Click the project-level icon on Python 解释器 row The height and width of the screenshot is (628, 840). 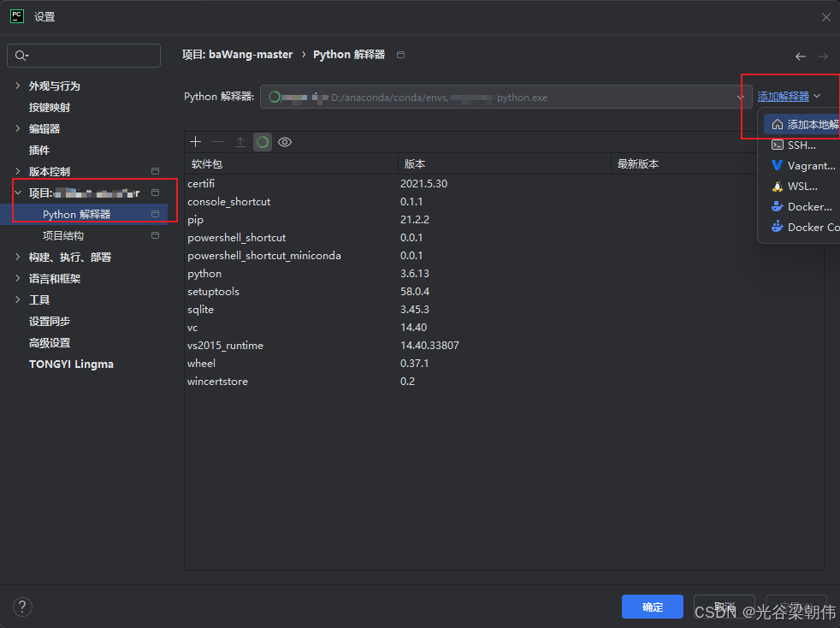(156, 214)
